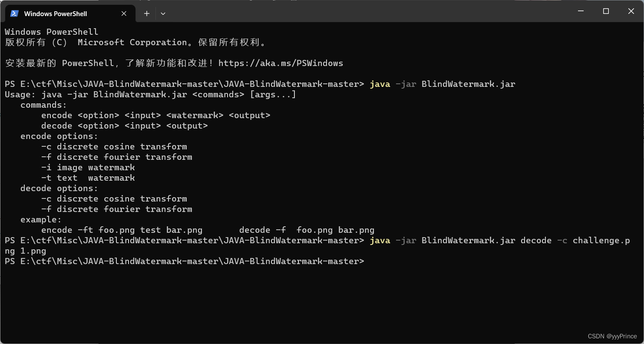Click the '-c discrete cosine transform' option line

(x=115, y=146)
